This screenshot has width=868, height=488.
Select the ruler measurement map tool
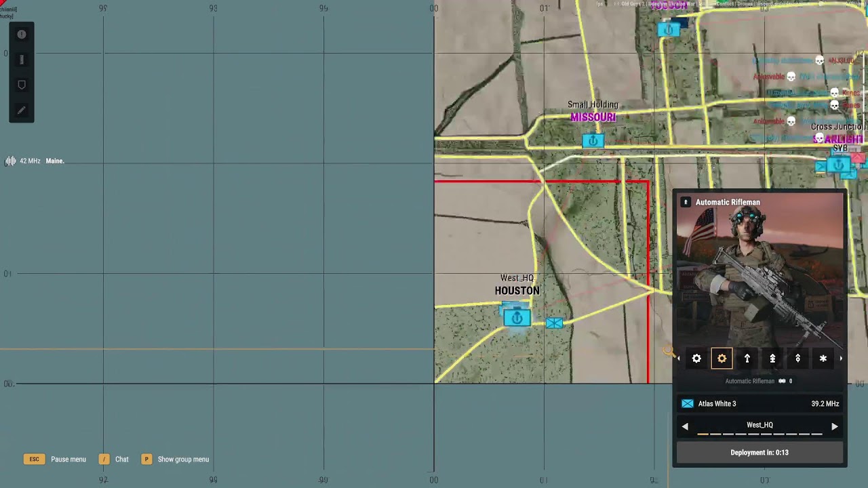pos(22,60)
